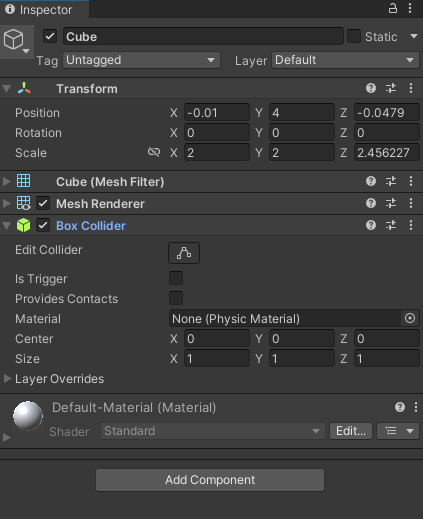Click the Material object picker circle icon
Screen dimensions: 423x519
point(410,318)
